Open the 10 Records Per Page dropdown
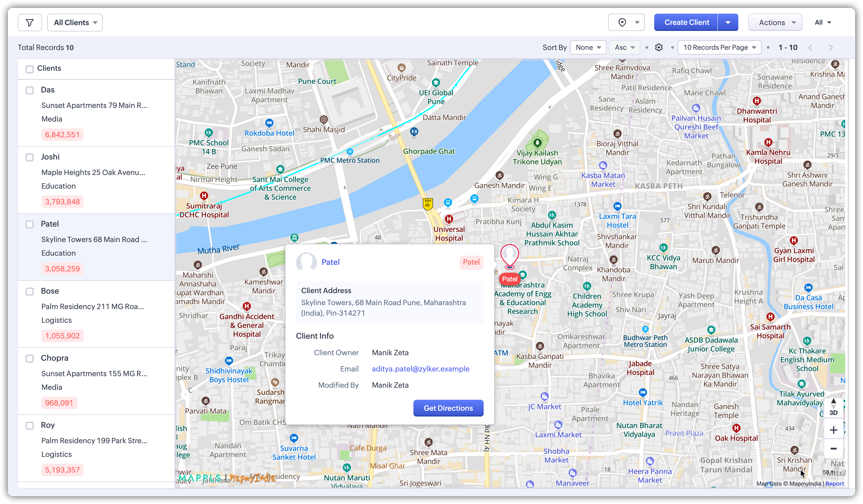863x504 pixels. (719, 48)
